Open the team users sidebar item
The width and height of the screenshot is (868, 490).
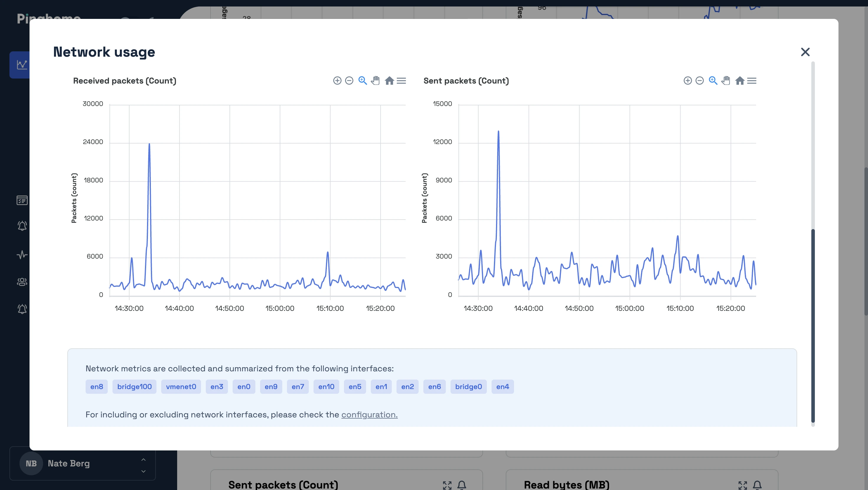(x=22, y=282)
